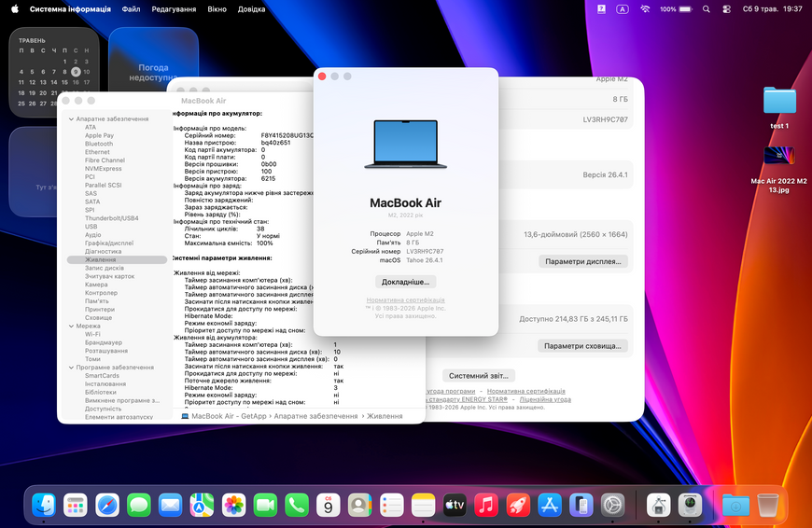Open Calendar app in Dock

click(x=329, y=505)
